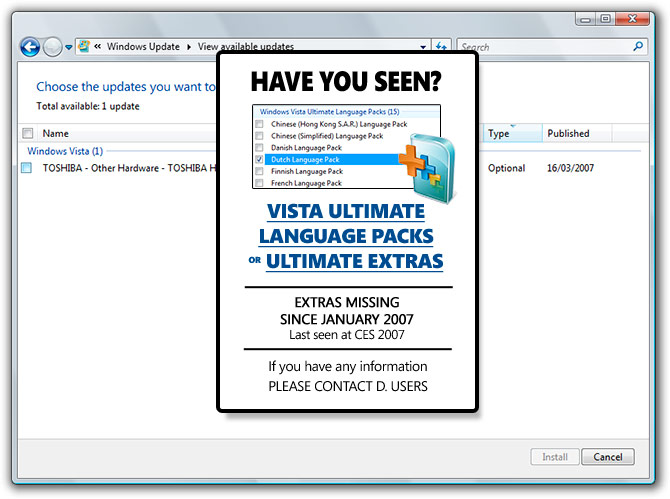This screenshot has height=499, width=670.
Task: Click Total available: 1 update text
Action: click(88, 106)
